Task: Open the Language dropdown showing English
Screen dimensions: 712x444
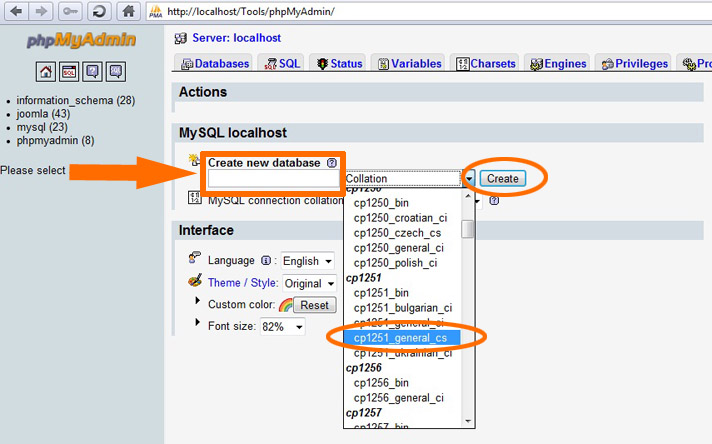Action: click(307, 261)
